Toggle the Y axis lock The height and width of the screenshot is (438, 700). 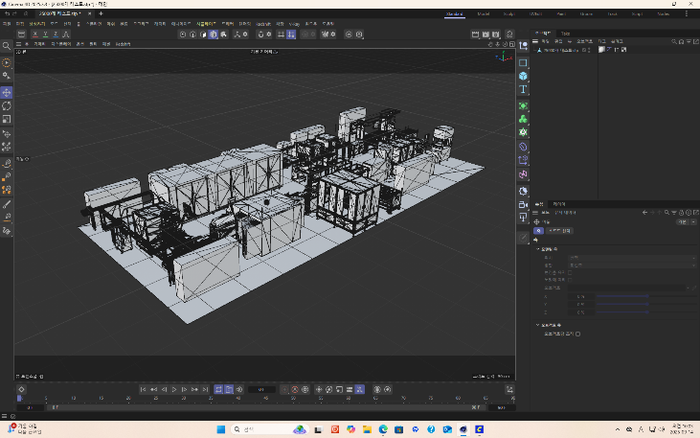click(45, 33)
